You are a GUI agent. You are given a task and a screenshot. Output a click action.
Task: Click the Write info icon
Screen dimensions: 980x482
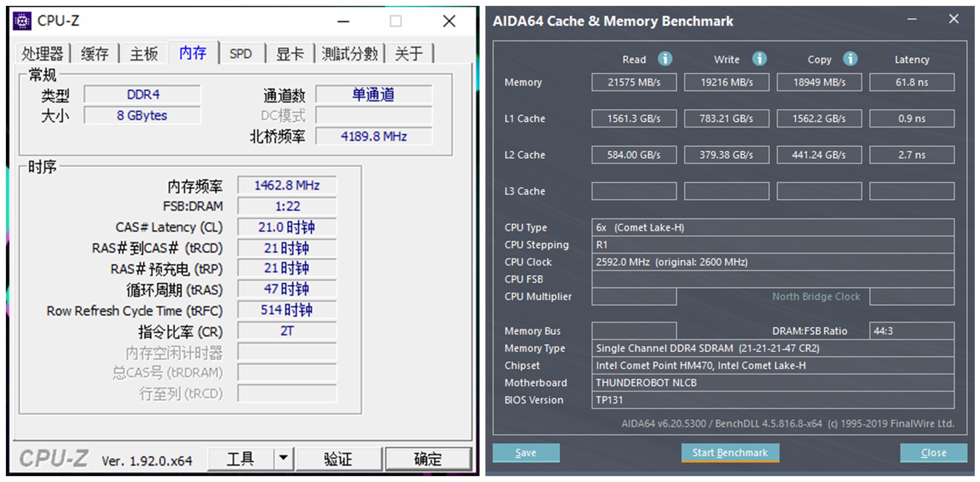click(759, 59)
